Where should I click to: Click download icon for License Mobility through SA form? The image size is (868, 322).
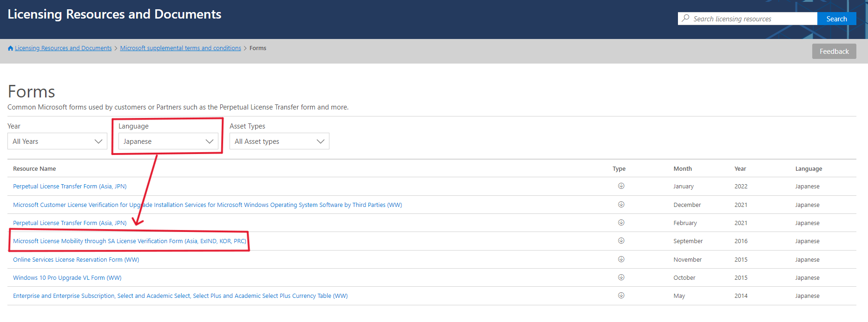[621, 241]
